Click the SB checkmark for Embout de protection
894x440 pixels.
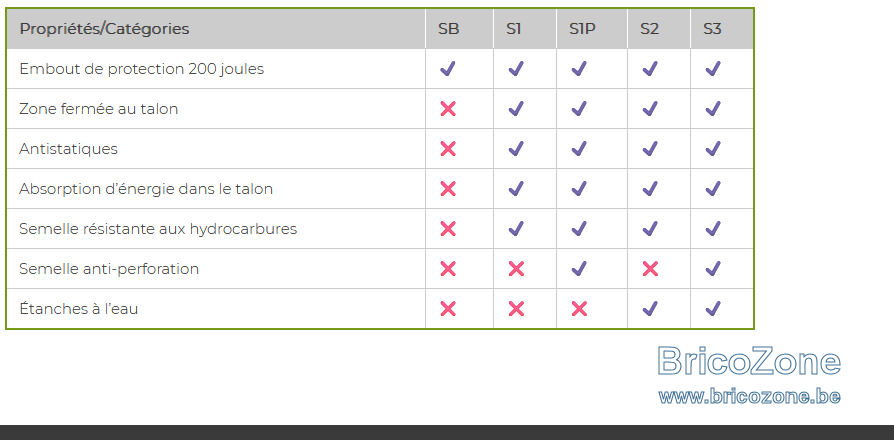point(448,69)
